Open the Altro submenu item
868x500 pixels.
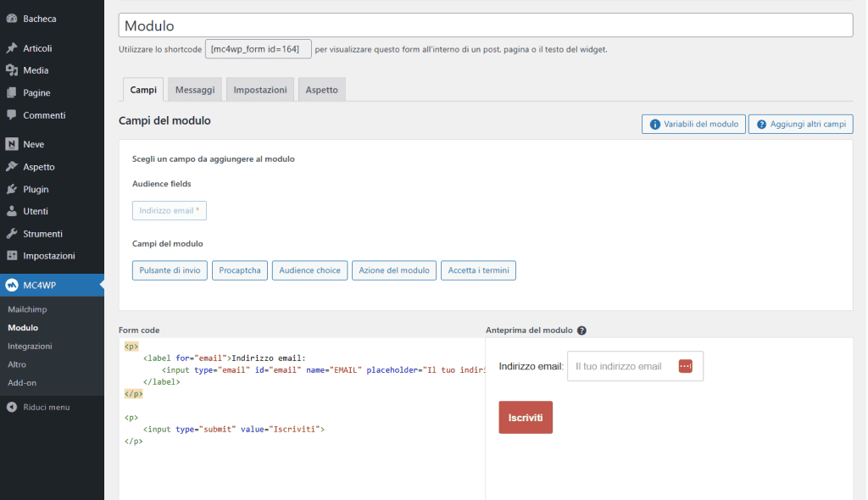coord(17,364)
